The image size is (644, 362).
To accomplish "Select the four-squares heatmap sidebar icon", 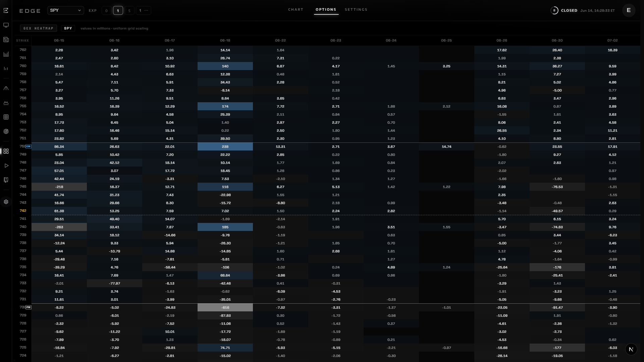I will click(6, 152).
